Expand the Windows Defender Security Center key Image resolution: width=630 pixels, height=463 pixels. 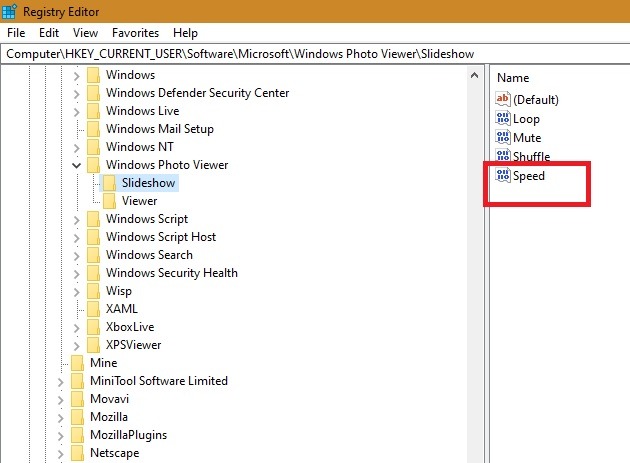(x=77, y=93)
